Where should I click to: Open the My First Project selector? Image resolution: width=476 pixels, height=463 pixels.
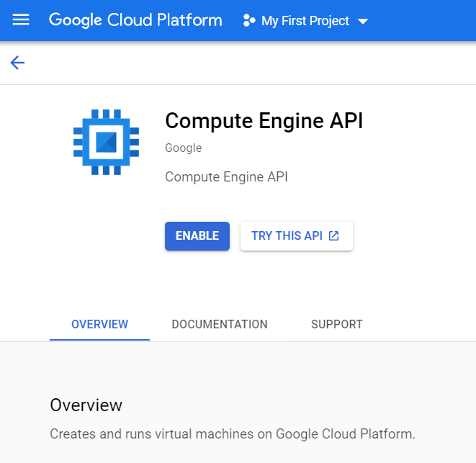coord(305,21)
